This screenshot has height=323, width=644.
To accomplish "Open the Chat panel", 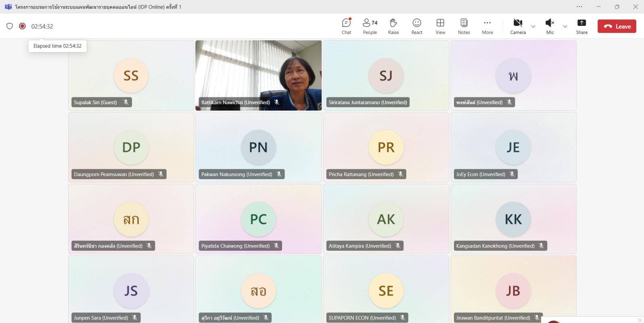I will tap(346, 26).
